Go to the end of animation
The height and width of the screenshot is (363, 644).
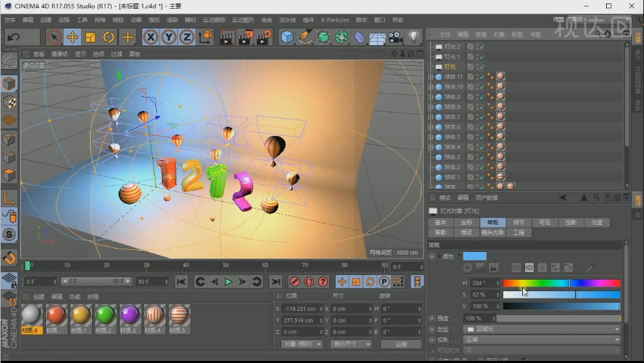click(x=275, y=282)
